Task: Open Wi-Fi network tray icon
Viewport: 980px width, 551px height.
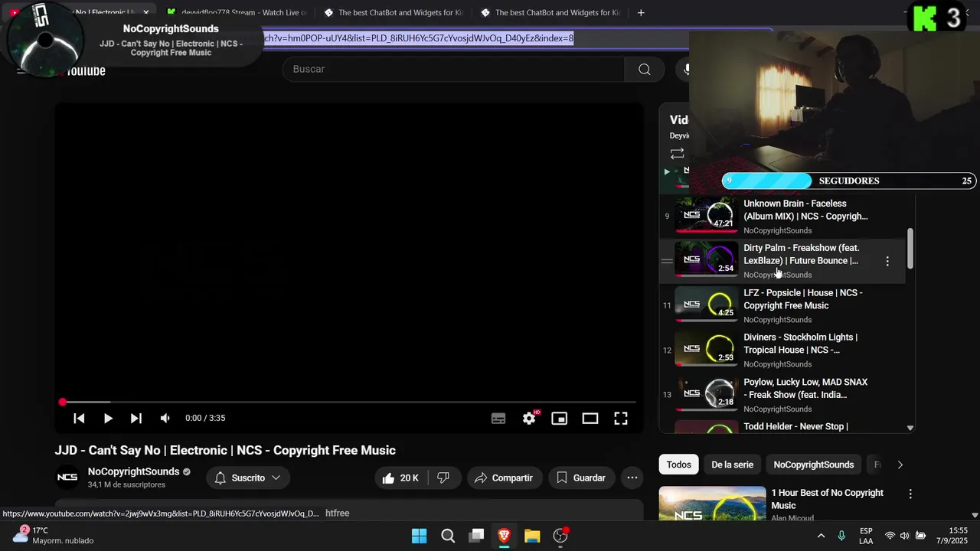Action: coord(890,536)
